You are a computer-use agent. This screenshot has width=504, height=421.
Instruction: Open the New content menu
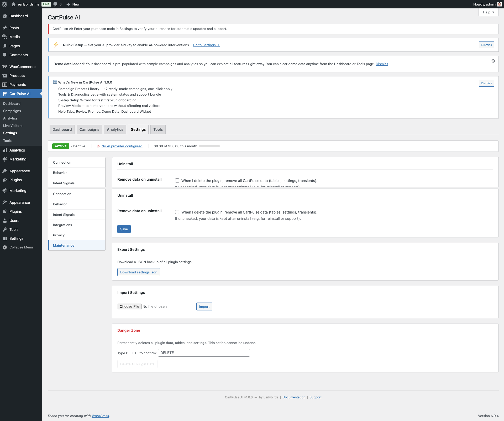[x=73, y=4]
